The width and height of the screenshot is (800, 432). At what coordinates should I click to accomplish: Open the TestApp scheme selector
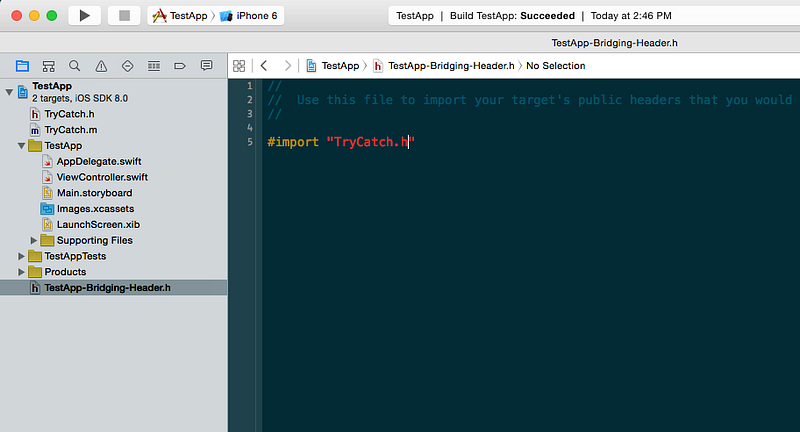[x=180, y=16]
